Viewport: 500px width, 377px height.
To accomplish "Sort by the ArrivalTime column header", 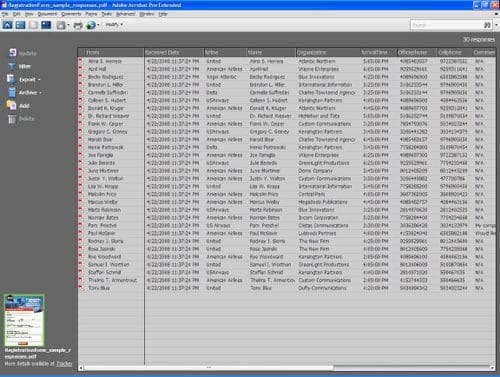I will [379, 52].
